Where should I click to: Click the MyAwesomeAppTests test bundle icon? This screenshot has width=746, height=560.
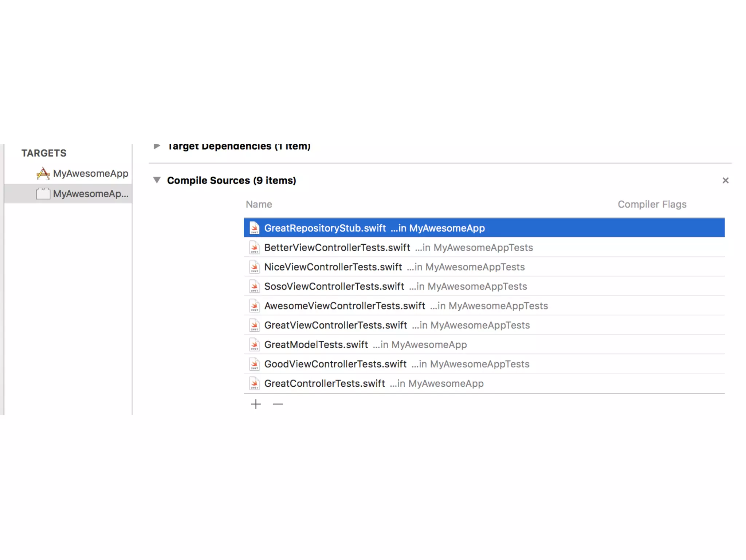43,194
